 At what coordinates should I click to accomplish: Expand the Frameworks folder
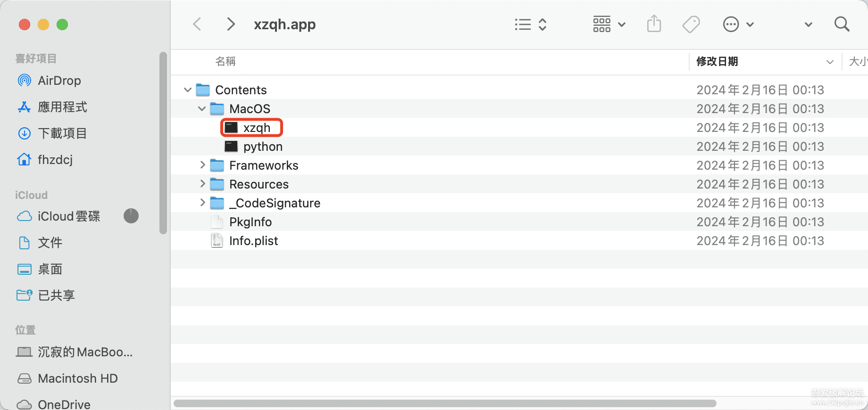pyautogui.click(x=202, y=165)
